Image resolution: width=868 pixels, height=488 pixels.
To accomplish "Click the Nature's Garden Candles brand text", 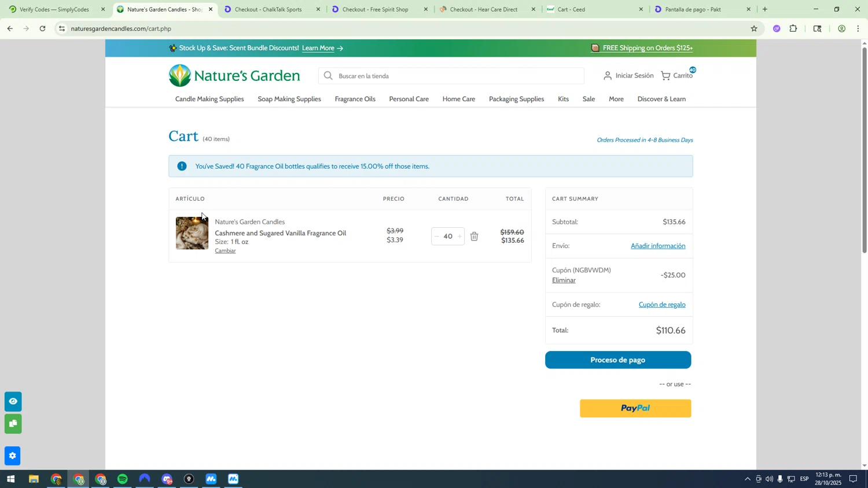I will click(x=249, y=222).
